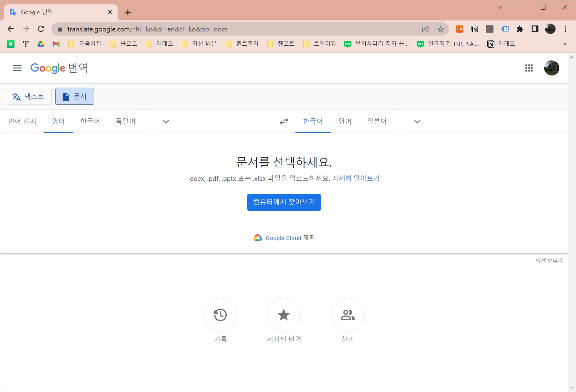The height and width of the screenshot is (392, 576).
Task: Select 언어 감지 as source language
Action: point(22,121)
